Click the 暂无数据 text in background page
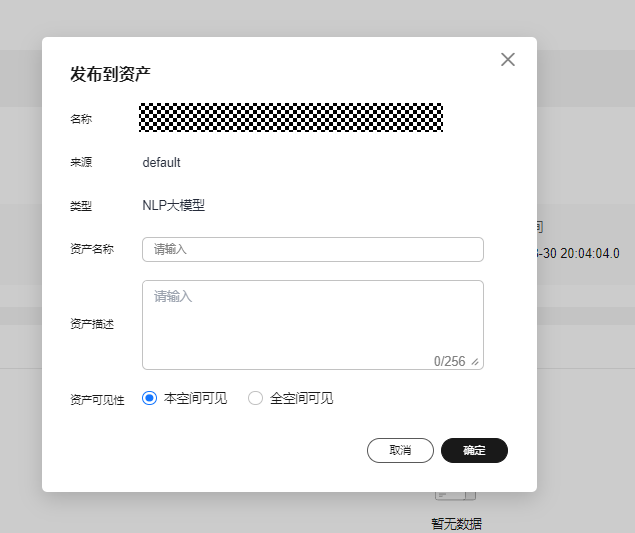The height and width of the screenshot is (533, 635). [456, 524]
